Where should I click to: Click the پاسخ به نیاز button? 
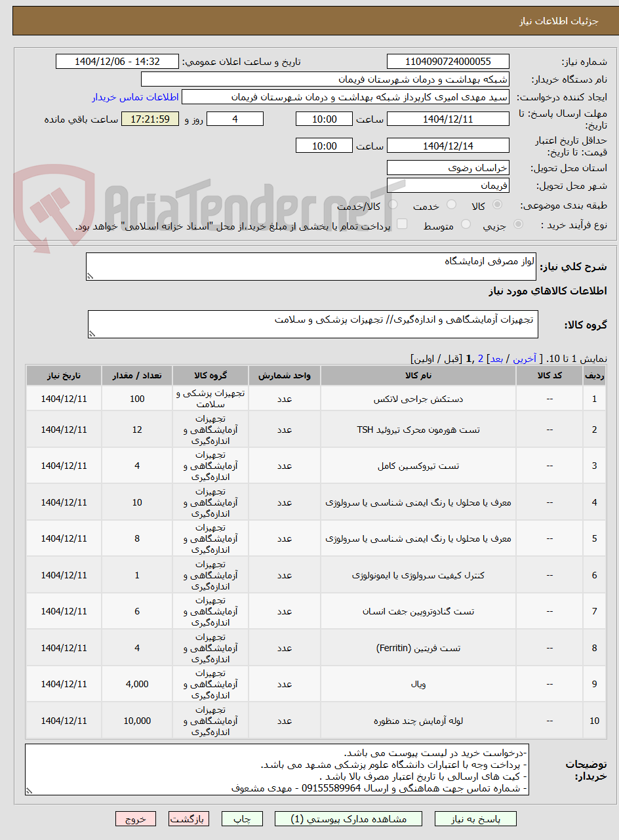click(x=475, y=819)
